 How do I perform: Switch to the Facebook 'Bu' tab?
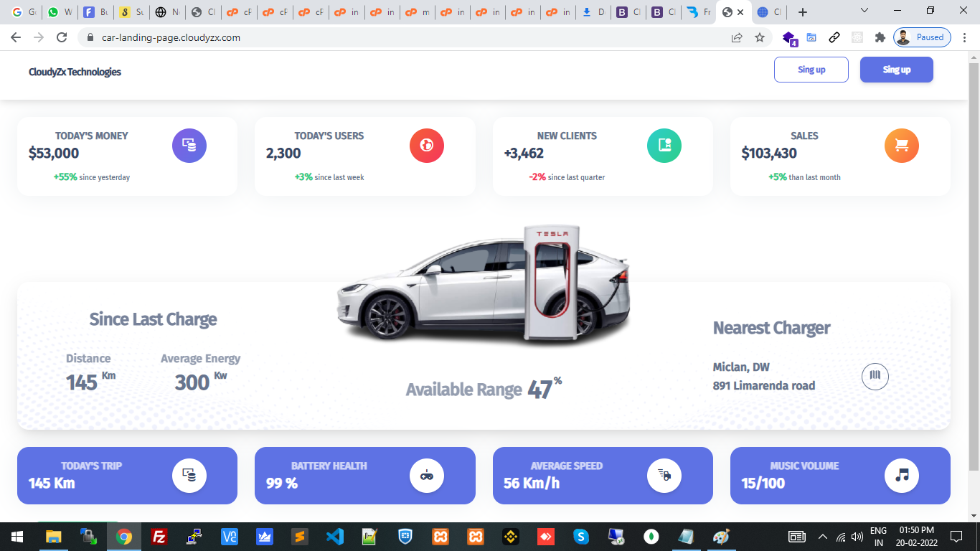pyautogui.click(x=95, y=12)
